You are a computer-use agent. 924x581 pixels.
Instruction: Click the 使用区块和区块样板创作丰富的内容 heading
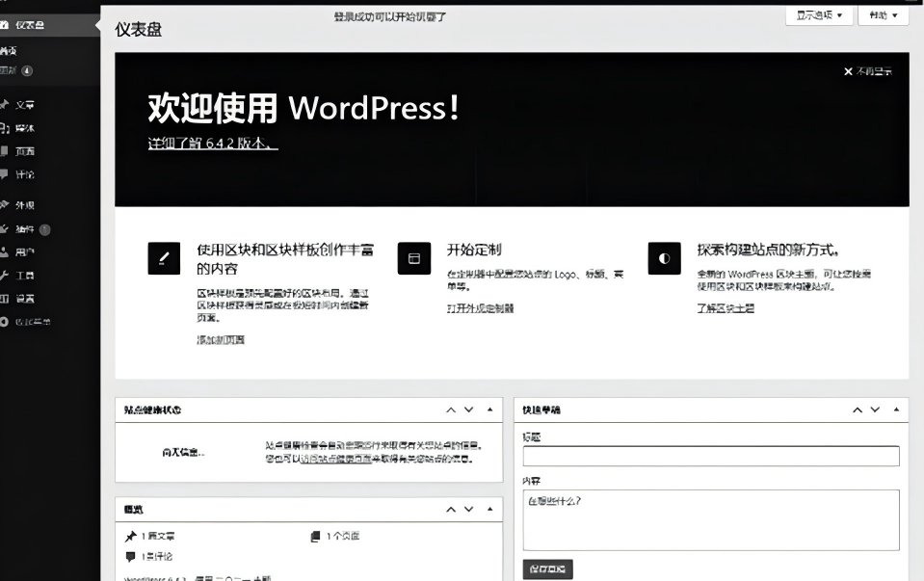point(285,259)
